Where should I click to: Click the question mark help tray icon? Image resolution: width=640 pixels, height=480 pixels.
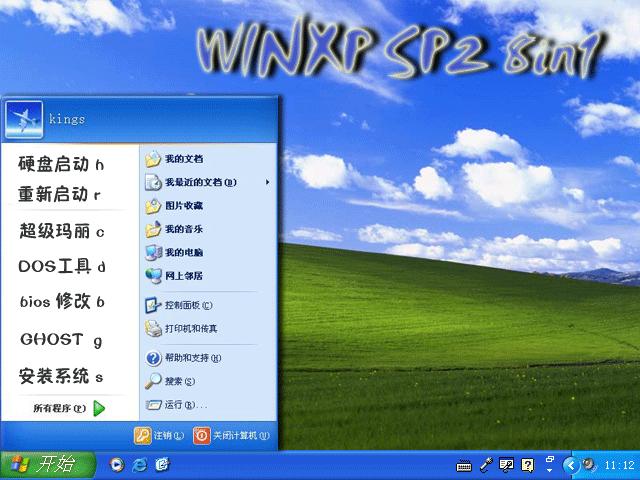[x=527, y=464]
